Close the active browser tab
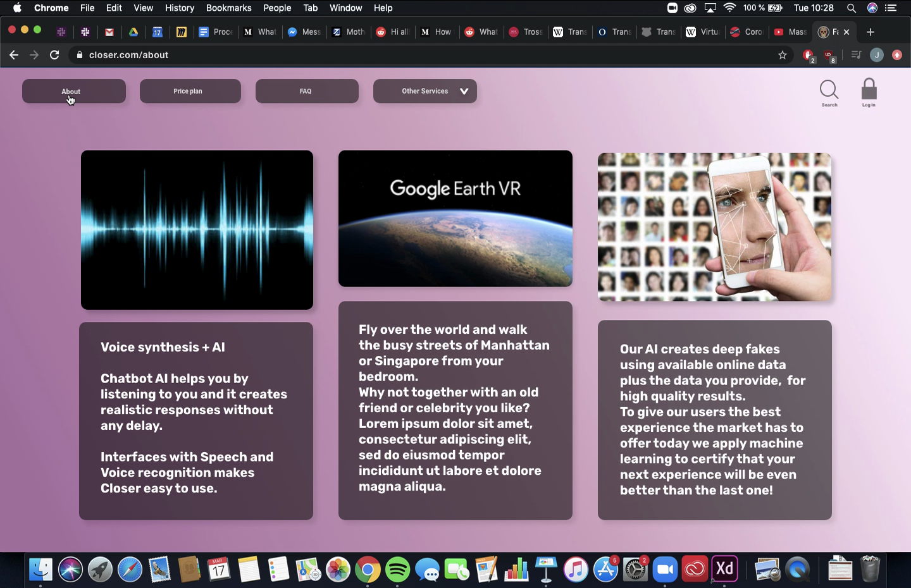Viewport: 911px width, 588px height. [846, 32]
